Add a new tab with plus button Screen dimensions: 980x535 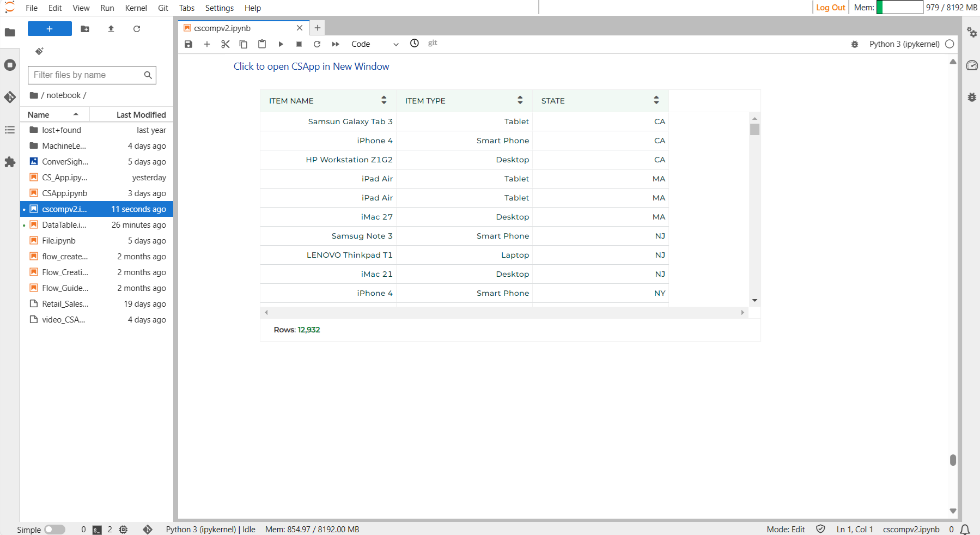pos(318,28)
